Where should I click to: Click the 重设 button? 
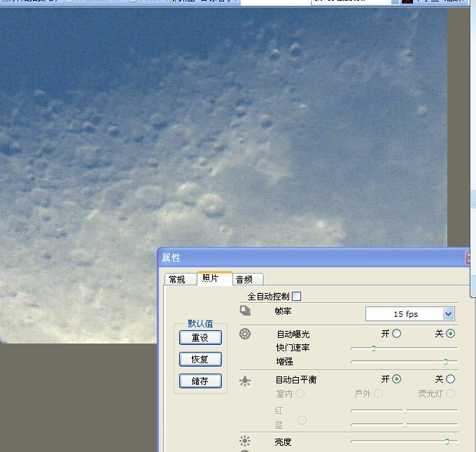(200, 338)
